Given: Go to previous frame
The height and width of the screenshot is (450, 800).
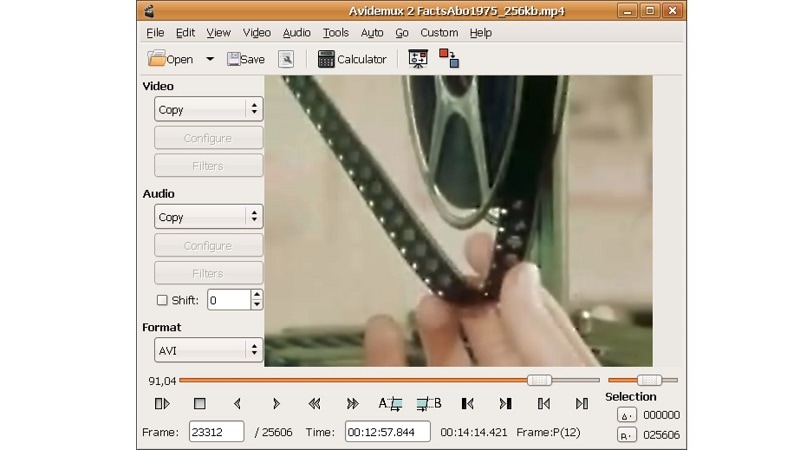Looking at the screenshot, I should click(x=237, y=404).
